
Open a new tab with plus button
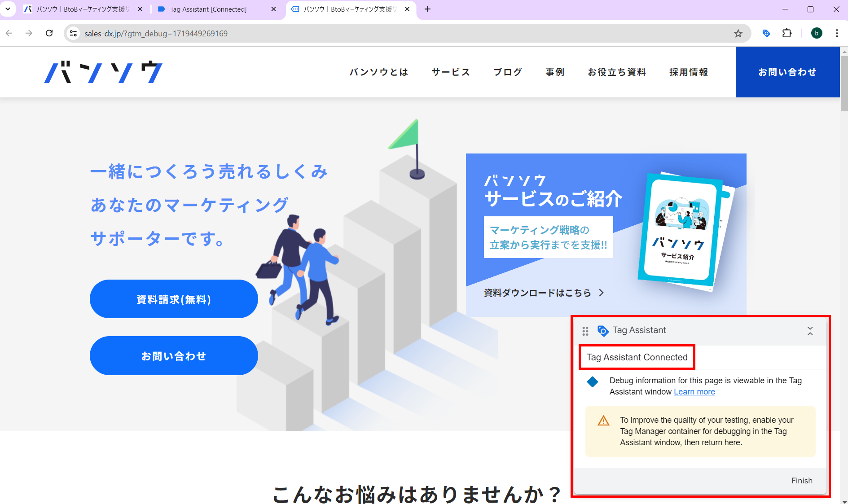[427, 9]
